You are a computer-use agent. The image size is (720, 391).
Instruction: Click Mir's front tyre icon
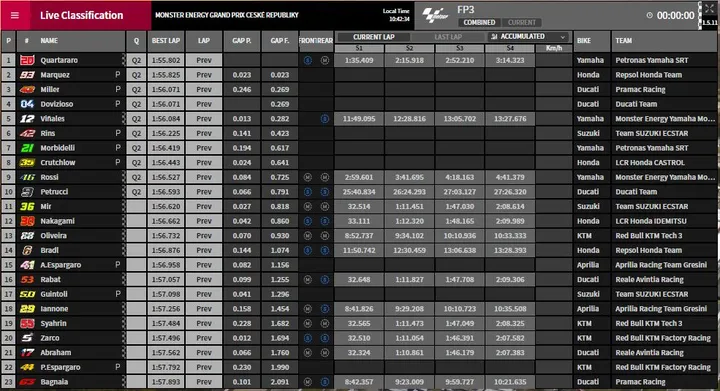pos(308,207)
